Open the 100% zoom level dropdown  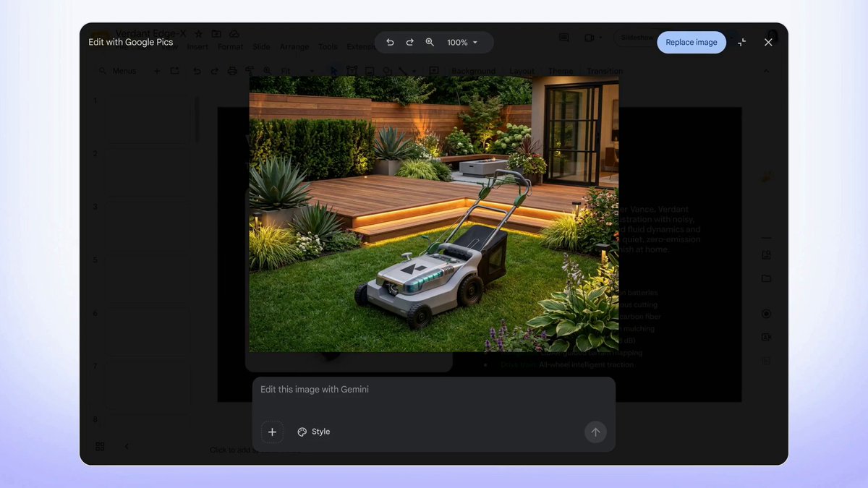point(463,43)
